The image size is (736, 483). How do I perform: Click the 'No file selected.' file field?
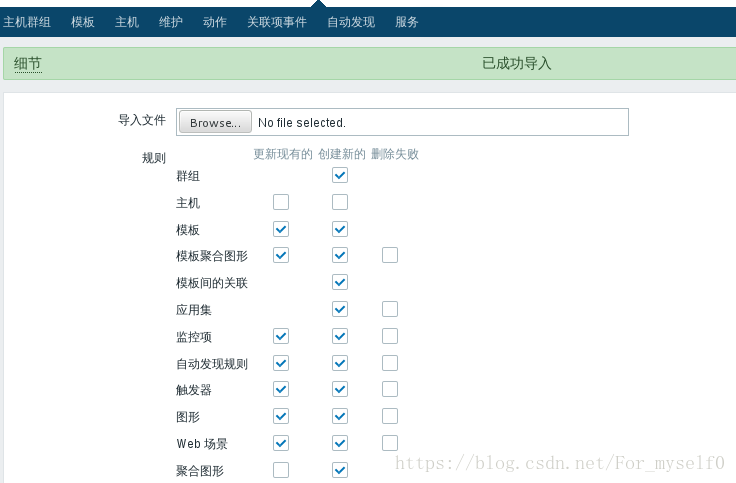pos(402,122)
